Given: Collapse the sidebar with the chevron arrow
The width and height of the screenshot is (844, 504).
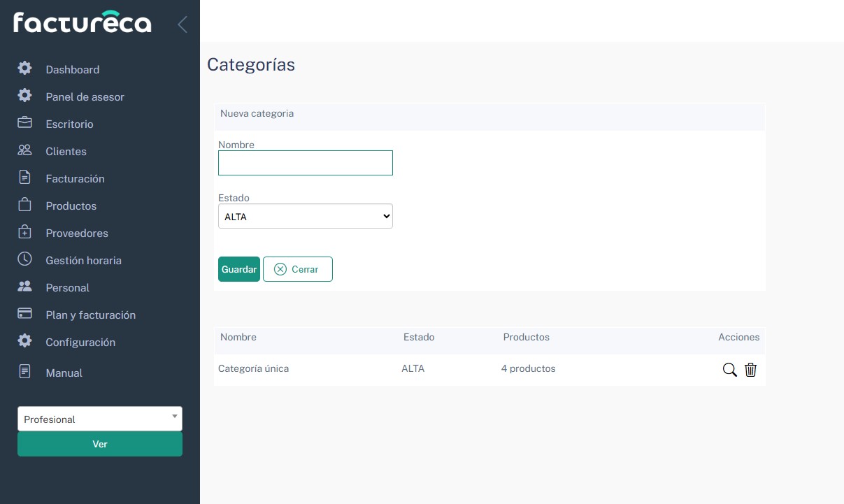Looking at the screenshot, I should [183, 24].
